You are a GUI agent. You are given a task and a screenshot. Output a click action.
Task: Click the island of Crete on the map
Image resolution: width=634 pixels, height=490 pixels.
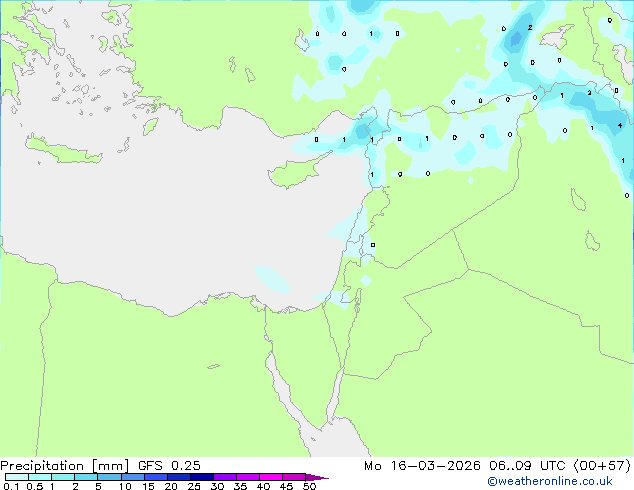coord(63,150)
